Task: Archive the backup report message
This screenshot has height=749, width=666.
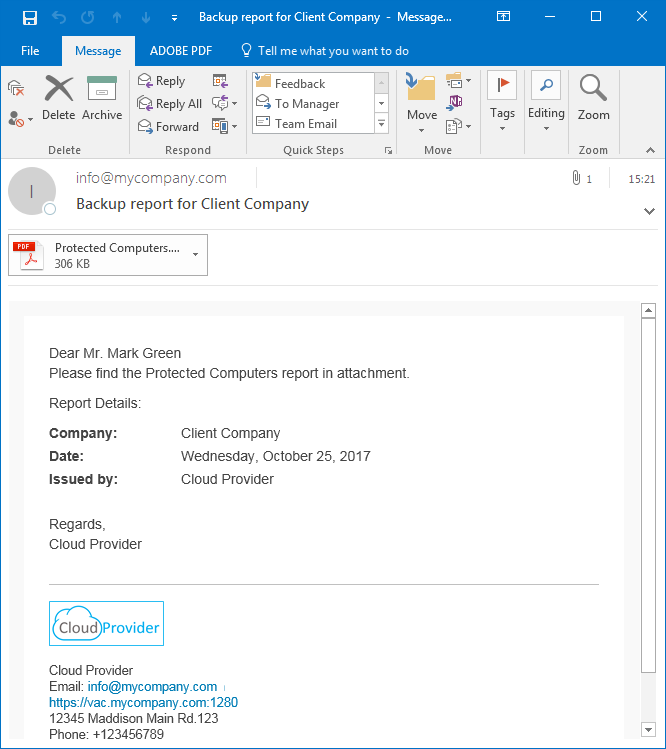Action: tap(102, 98)
